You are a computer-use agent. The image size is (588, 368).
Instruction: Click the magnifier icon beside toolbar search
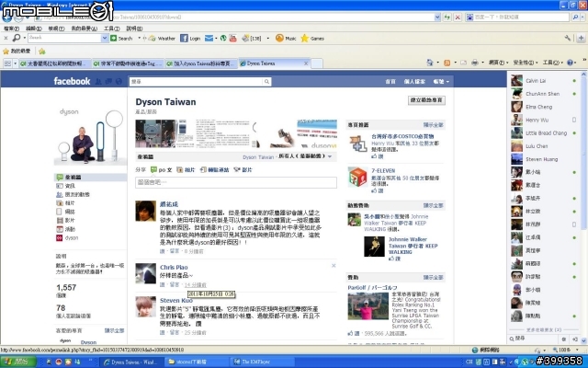(17, 38)
